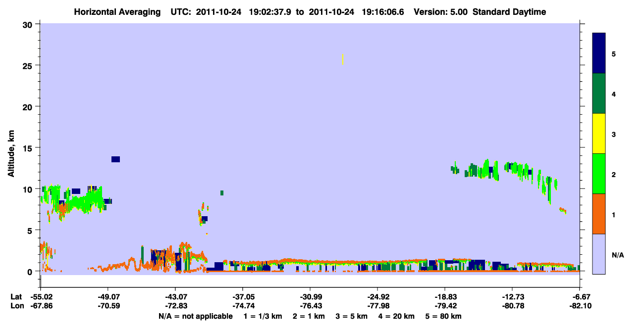This screenshot has height=330, width=644.
Task: Click latitude value -18.83
Action: (445, 297)
